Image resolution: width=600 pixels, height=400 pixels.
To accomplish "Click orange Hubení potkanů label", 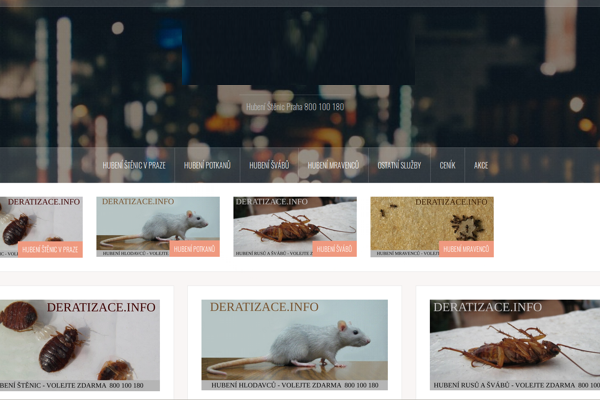I will 194,249.
